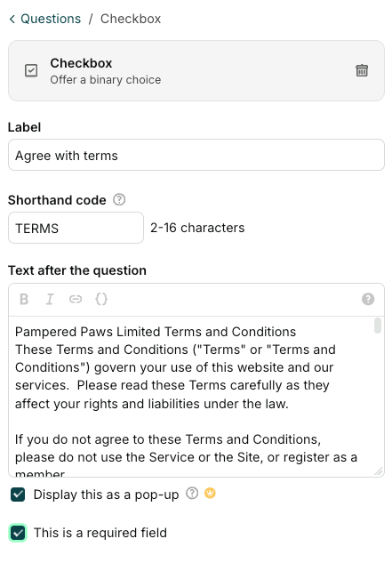Click the back chevron beside Questions
This screenshot has width=392, height=563.
coord(12,19)
